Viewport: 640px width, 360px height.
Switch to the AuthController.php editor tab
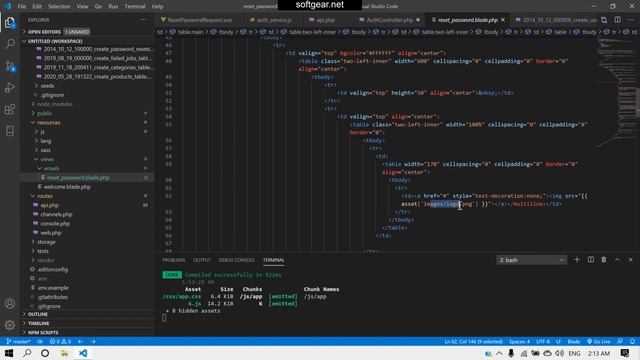pos(389,20)
